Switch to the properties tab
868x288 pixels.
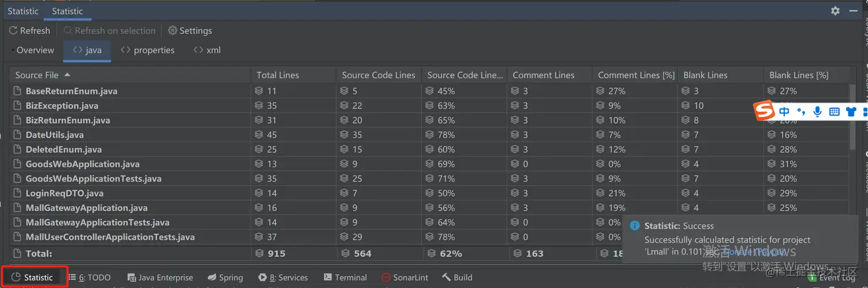pyautogui.click(x=147, y=50)
